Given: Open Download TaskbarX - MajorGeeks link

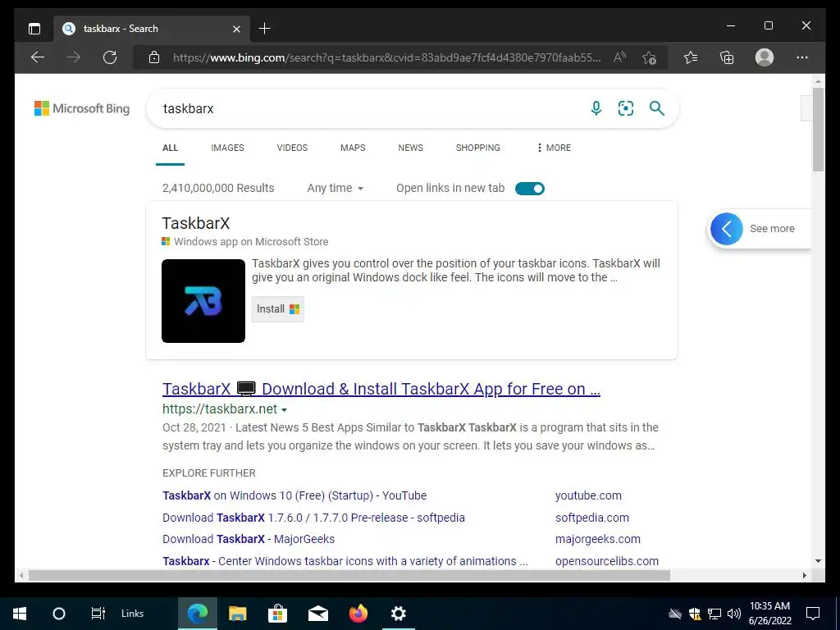Looking at the screenshot, I should point(249,539).
